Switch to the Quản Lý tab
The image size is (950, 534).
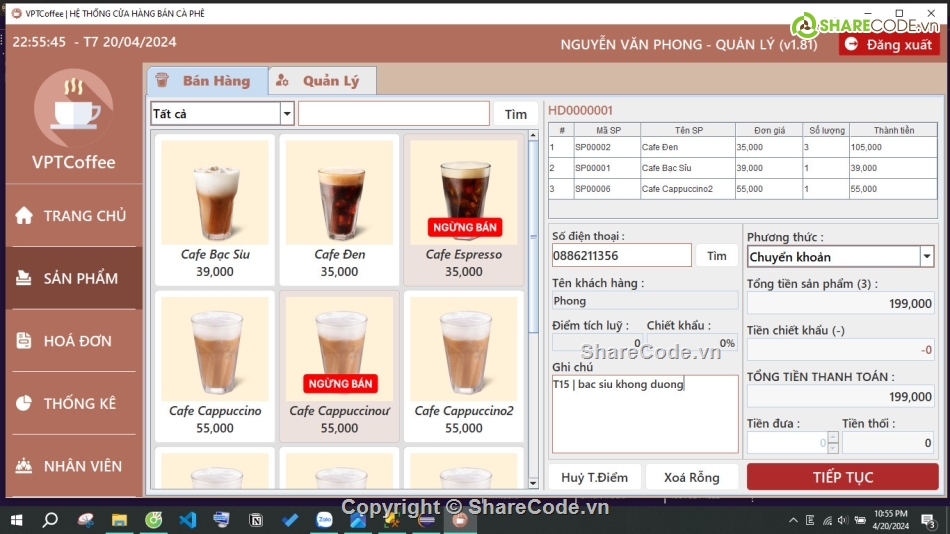pos(322,81)
